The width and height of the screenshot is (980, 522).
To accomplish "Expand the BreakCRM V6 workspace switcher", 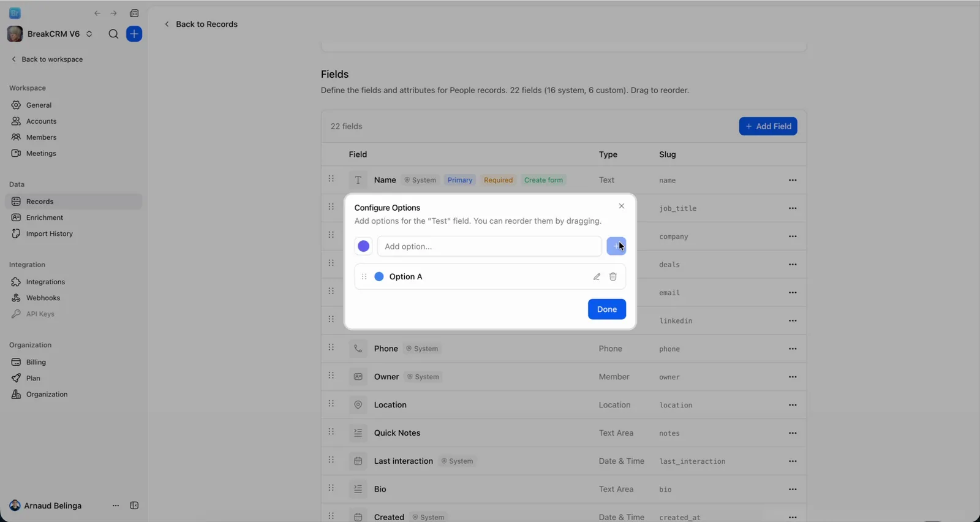I will (x=50, y=34).
